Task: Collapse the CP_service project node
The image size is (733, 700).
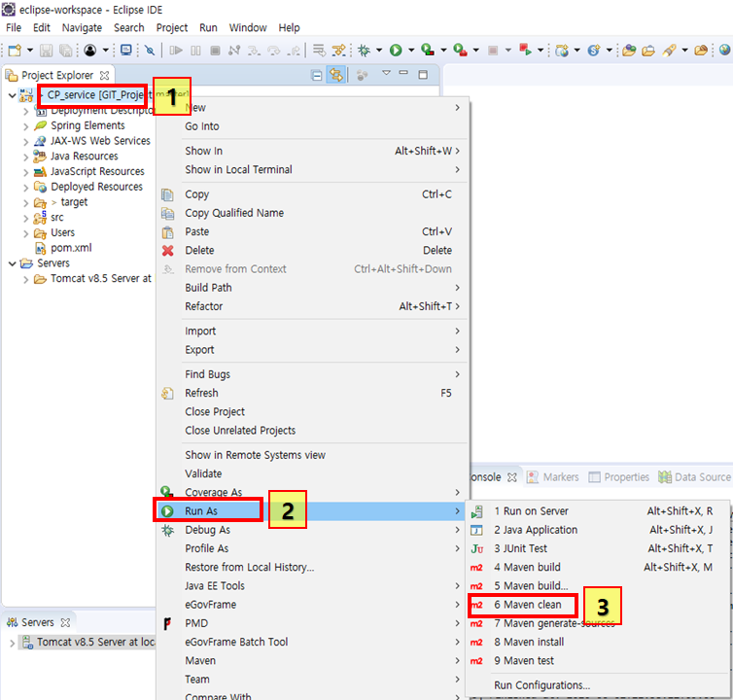Action: [12, 95]
